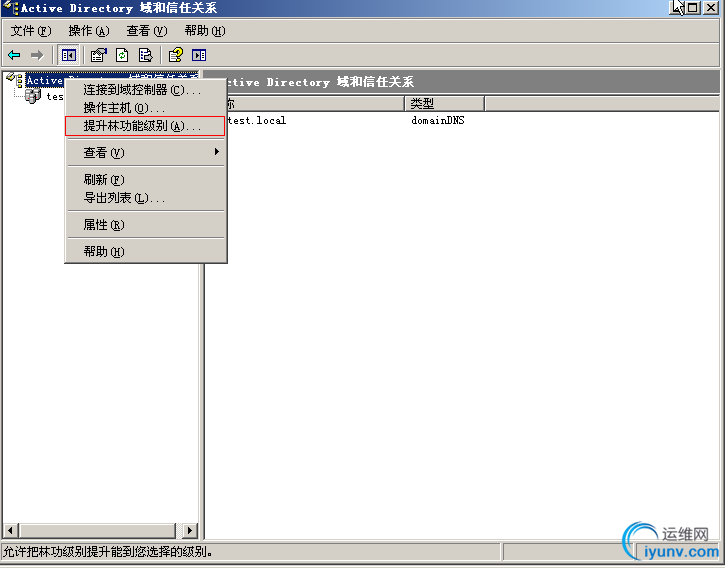This screenshot has width=725, height=568.
Task: Select the test.local list entry
Action: pos(257,120)
